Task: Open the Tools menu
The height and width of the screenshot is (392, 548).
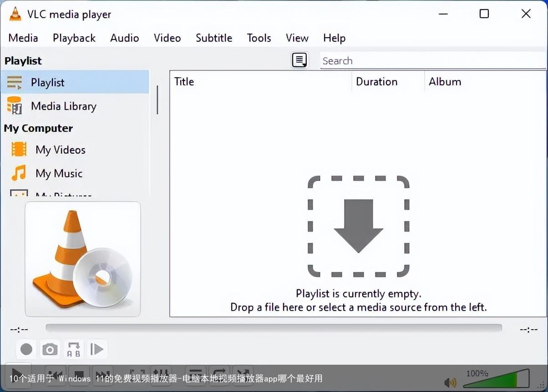Action: coord(259,38)
